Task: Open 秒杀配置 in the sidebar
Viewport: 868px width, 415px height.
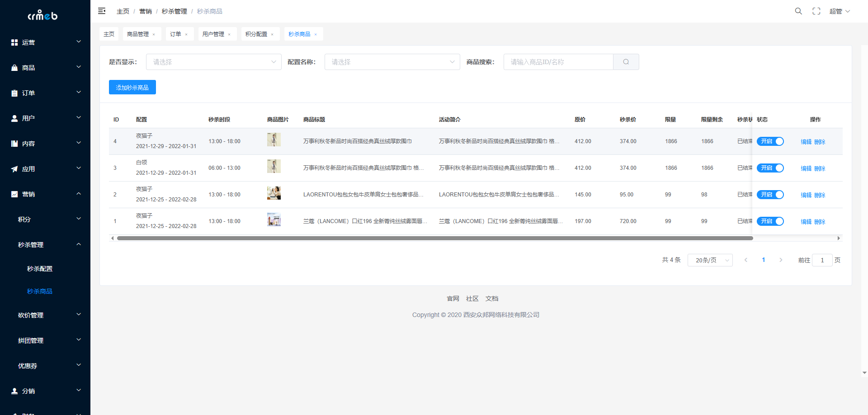Action: click(x=40, y=269)
